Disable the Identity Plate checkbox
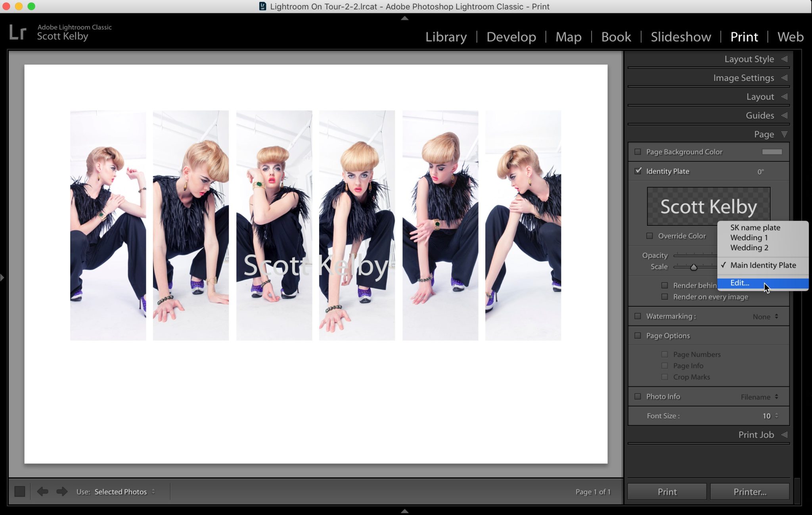The width and height of the screenshot is (812, 515). [638, 171]
